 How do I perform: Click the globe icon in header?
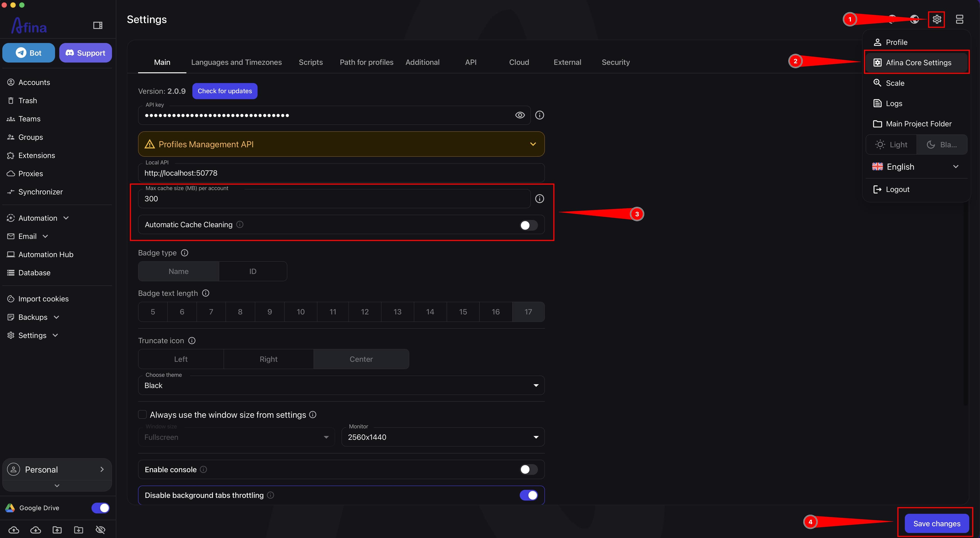(x=915, y=19)
